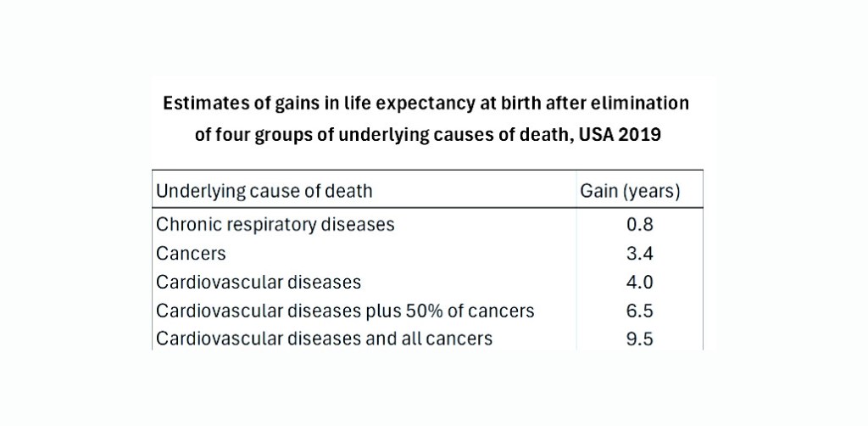Select the 9.5 gain value

click(640, 339)
